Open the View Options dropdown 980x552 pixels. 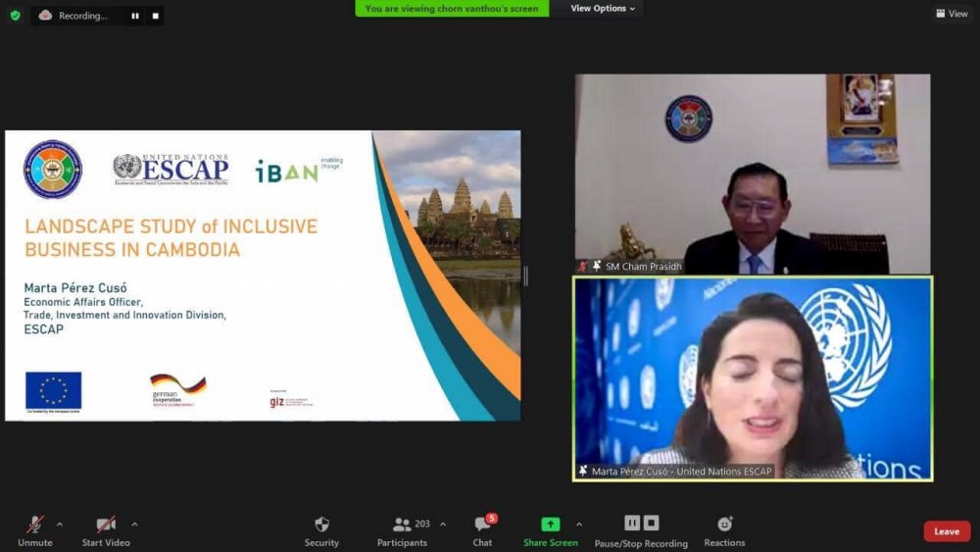[x=603, y=9]
